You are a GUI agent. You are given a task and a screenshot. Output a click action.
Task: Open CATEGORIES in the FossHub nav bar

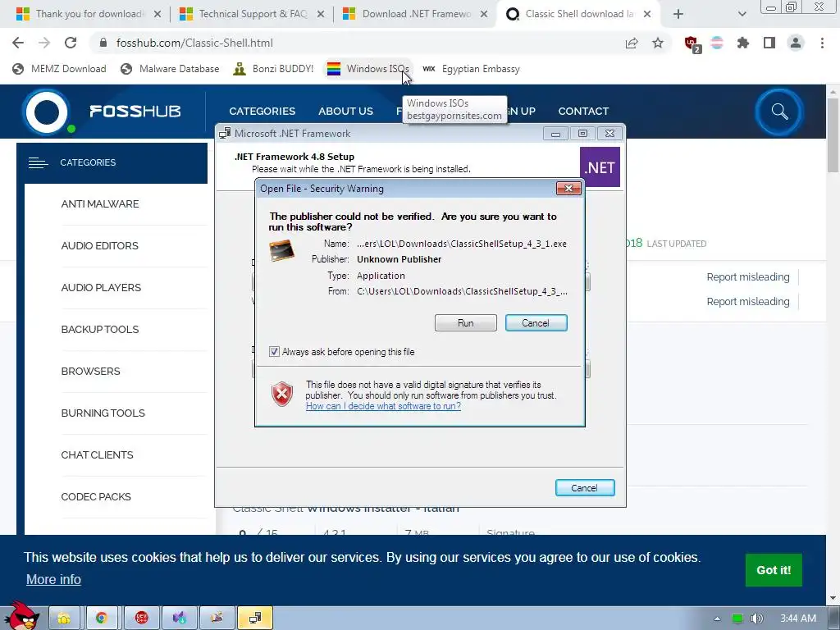click(262, 112)
